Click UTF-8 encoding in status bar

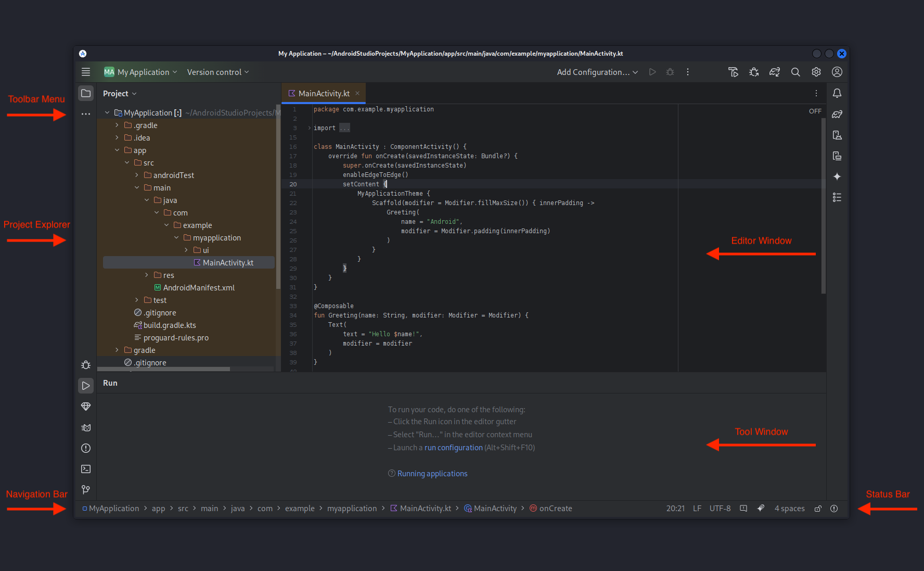(x=720, y=509)
